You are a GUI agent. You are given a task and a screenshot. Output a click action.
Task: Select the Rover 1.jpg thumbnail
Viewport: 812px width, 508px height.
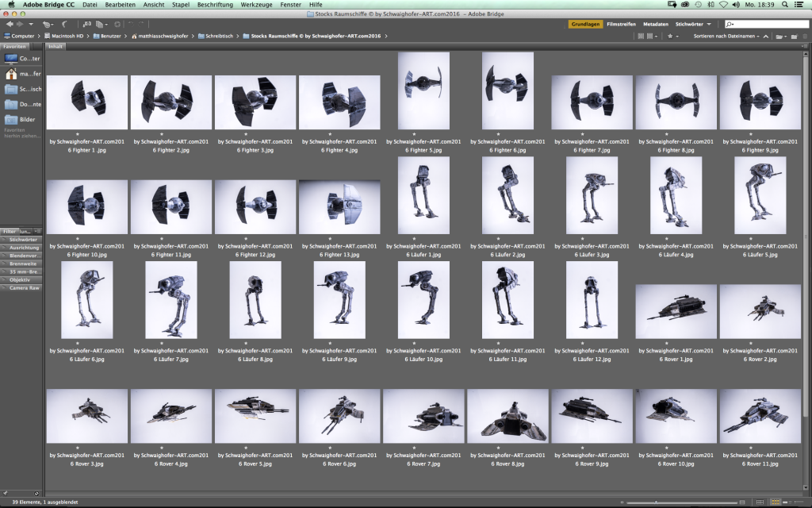pos(676,311)
